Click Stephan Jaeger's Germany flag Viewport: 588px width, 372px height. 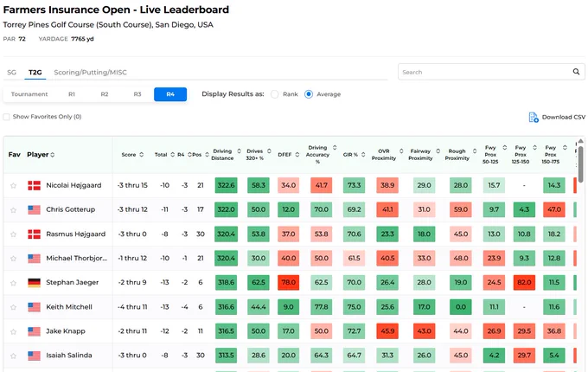34,282
